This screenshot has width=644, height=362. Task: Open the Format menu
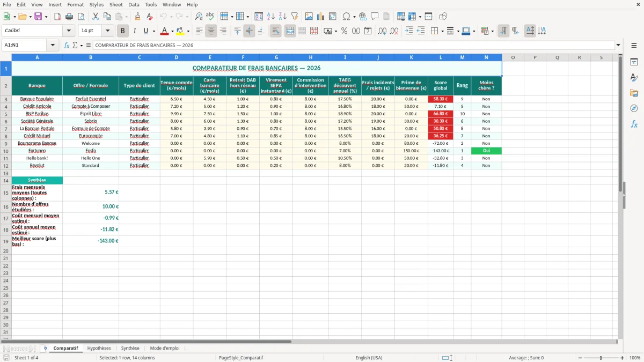coord(76,4)
